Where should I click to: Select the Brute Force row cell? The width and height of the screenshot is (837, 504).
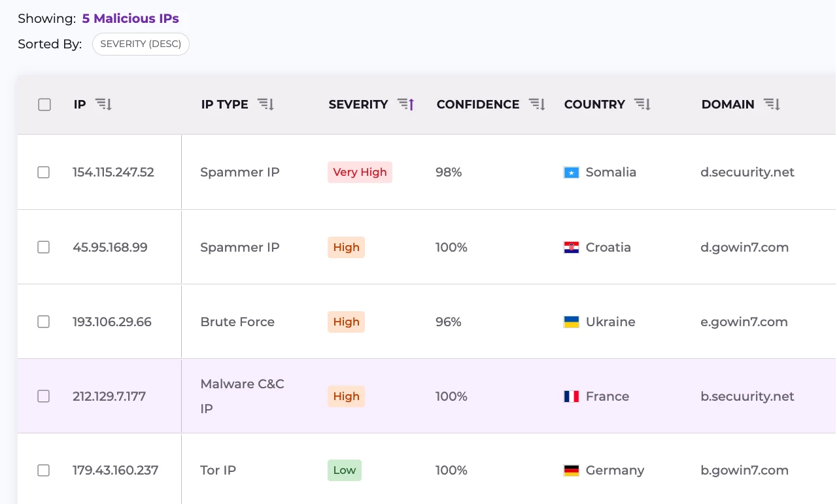tap(237, 322)
